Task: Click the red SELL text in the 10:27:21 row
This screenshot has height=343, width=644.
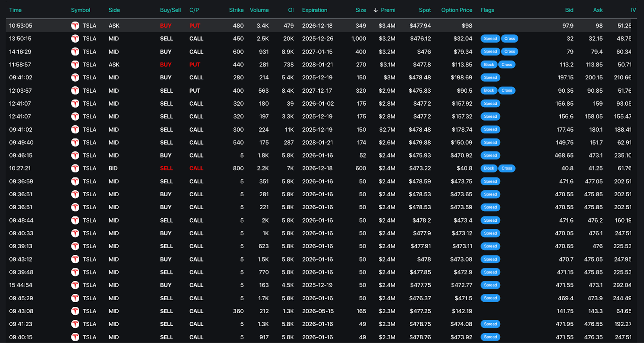Action: (166, 168)
